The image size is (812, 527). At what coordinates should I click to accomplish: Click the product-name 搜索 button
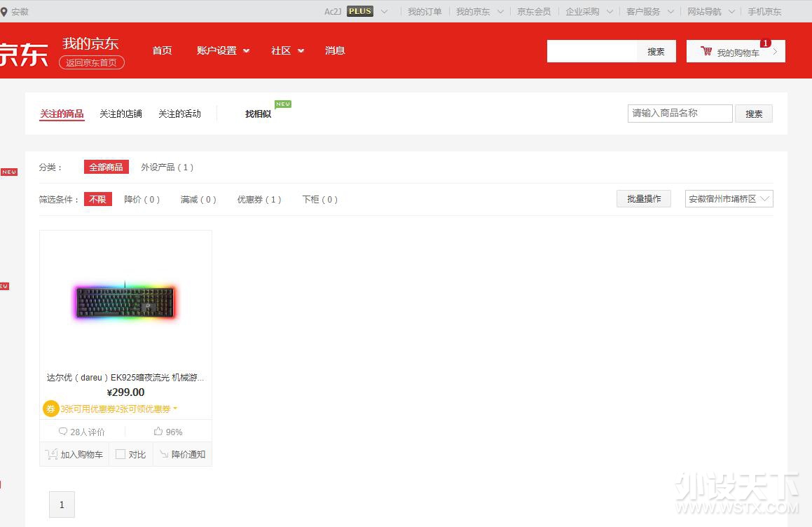(x=754, y=114)
